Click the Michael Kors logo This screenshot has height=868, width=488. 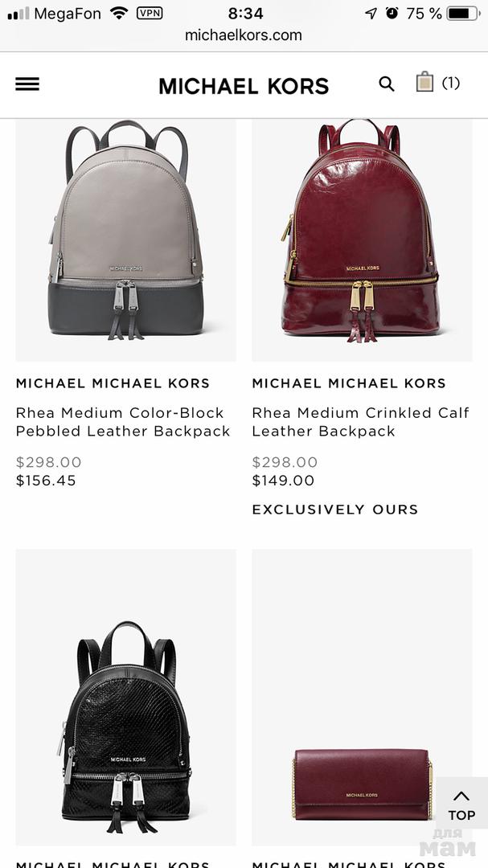tap(244, 86)
